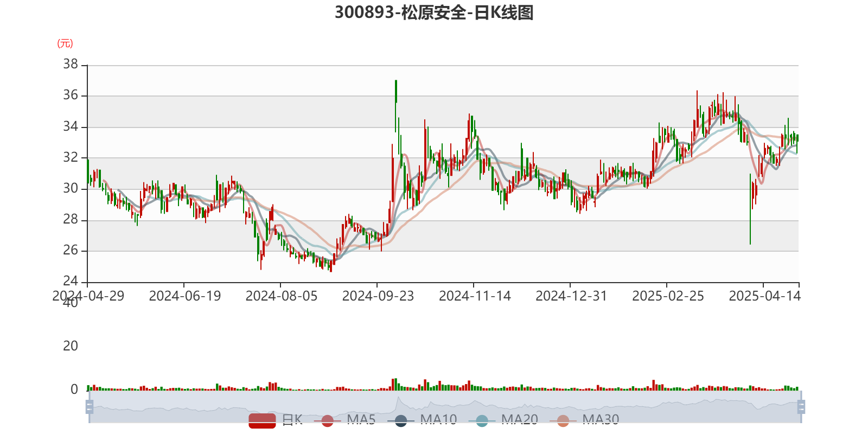Grab the right zoom slider handle
This screenshot has width=868, height=434.
801,407
